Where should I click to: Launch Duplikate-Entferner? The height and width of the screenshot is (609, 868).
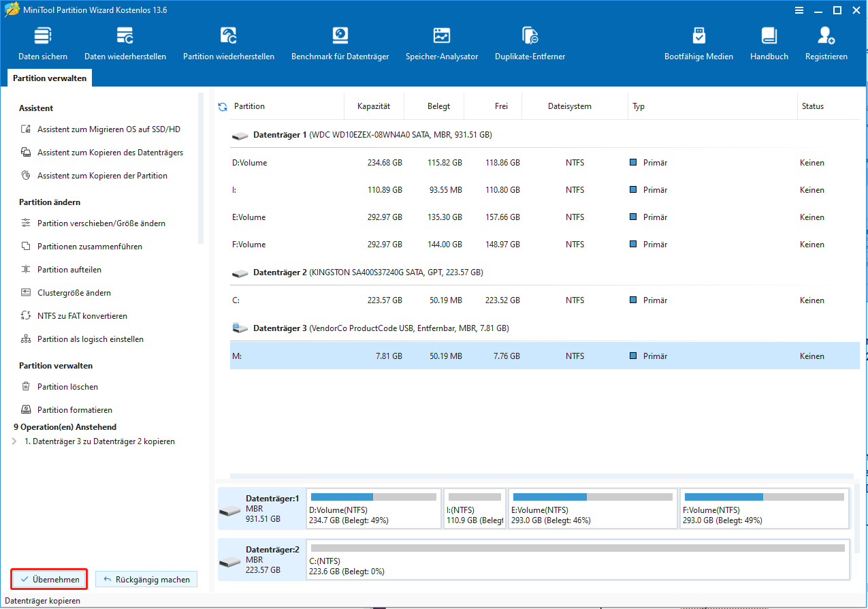point(530,44)
